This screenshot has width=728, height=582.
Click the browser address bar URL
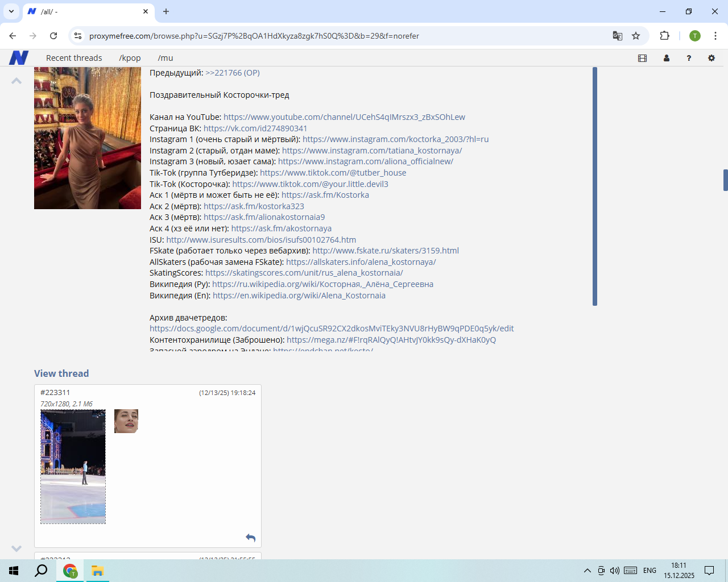tap(254, 36)
